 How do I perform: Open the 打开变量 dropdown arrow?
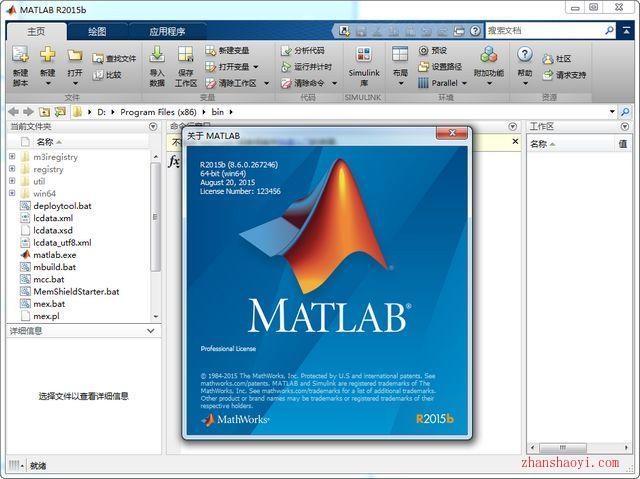[x=256, y=67]
